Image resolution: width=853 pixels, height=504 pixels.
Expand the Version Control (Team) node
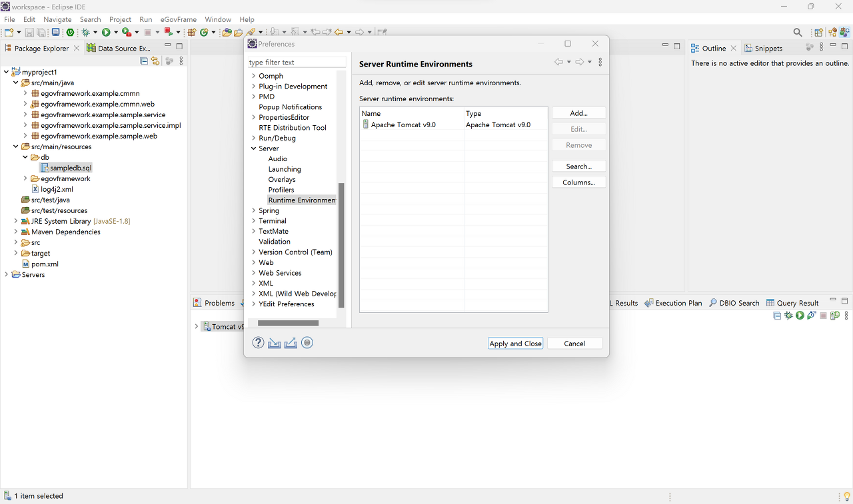pyautogui.click(x=253, y=252)
